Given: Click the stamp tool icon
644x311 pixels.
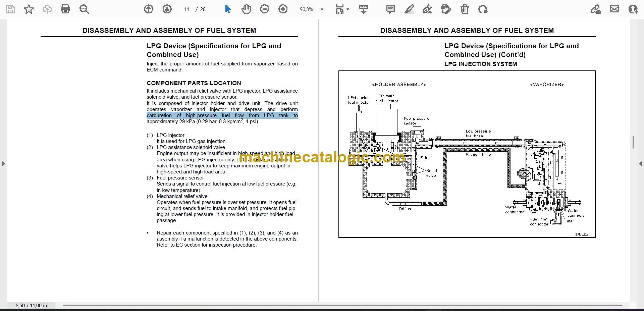Looking at the screenshot, I should [446, 9].
